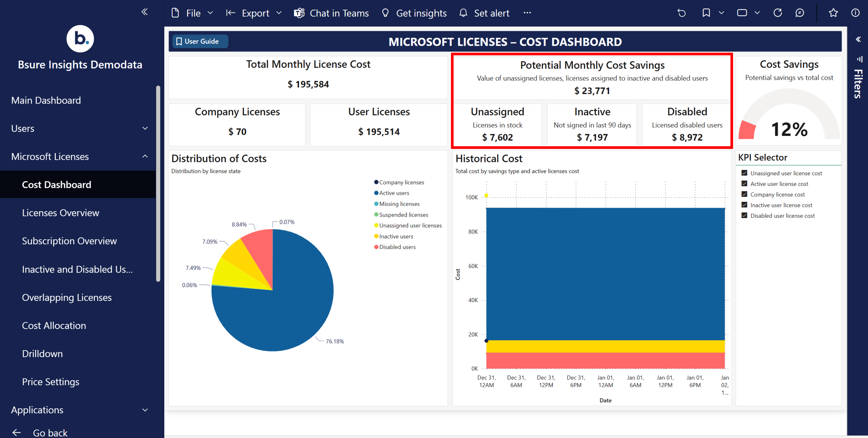
Task: Click the refresh visuals icon
Action: pyautogui.click(x=777, y=13)
